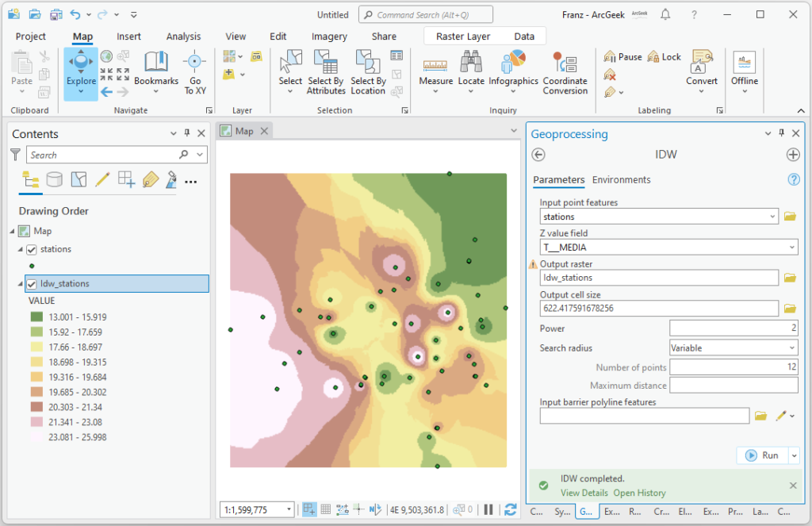The height and width of the screenshot is (526, 812).
Task: Click the 13.001 - 15.919 legend color swatch
Action: point(36,317)
